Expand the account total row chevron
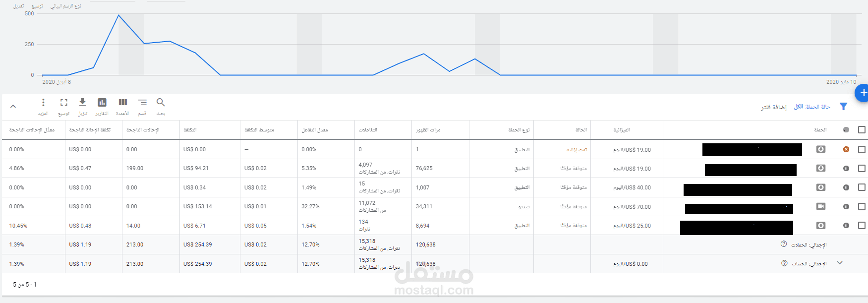 click(x=840, y=263)
